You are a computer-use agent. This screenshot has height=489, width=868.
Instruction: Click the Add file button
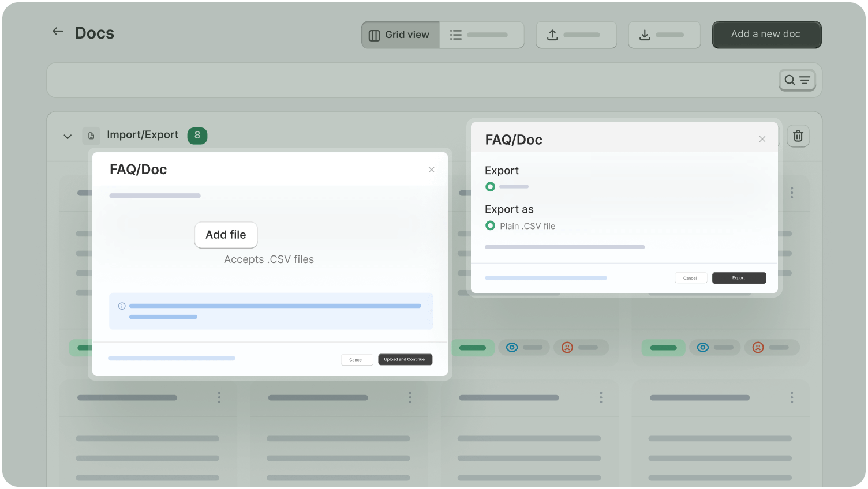pyautogui.click(x=226, y=235)
